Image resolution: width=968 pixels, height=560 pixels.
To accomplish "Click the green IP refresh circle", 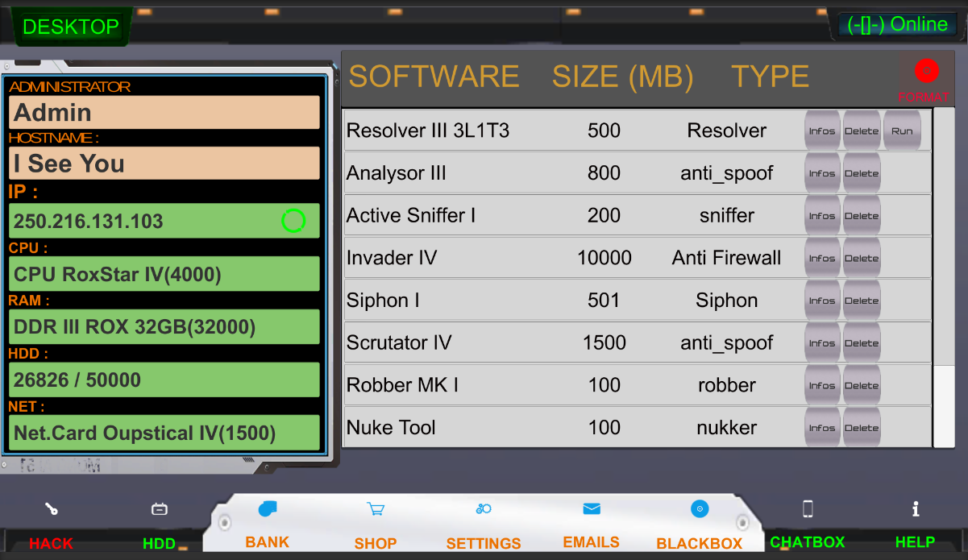I will coord(293,221).
